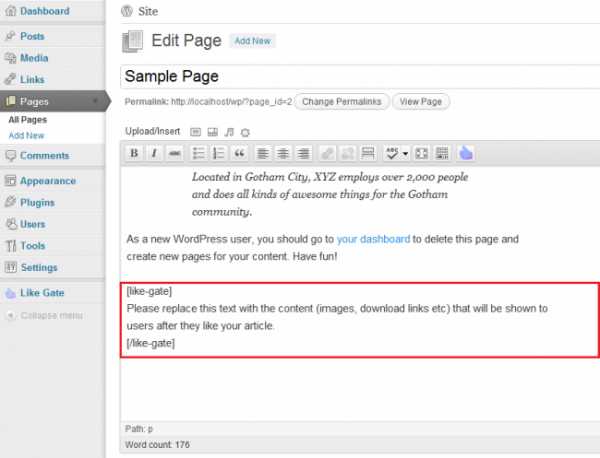Click the Sample Page title field
This screenshot has width=600, height=458.
point(360,76)
